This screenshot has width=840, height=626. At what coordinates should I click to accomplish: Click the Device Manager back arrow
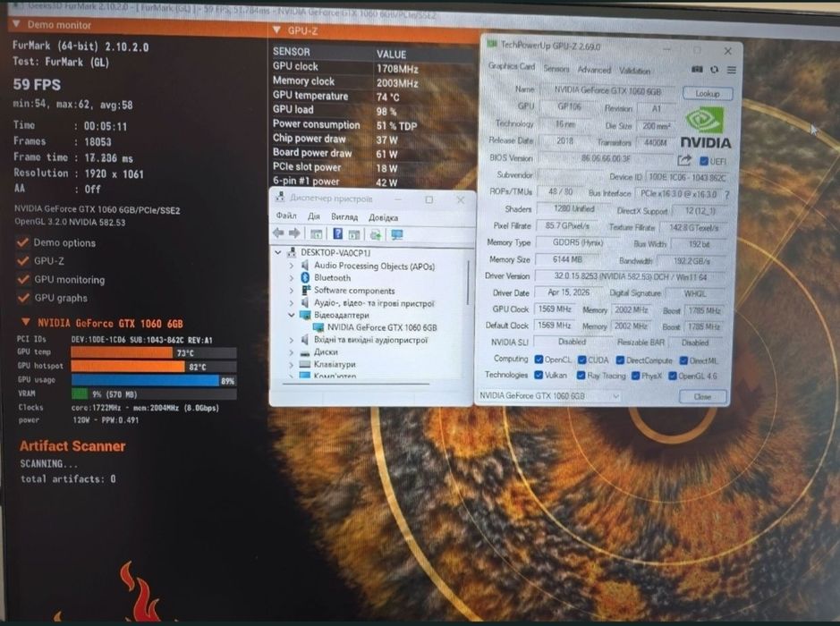point(278,233)
